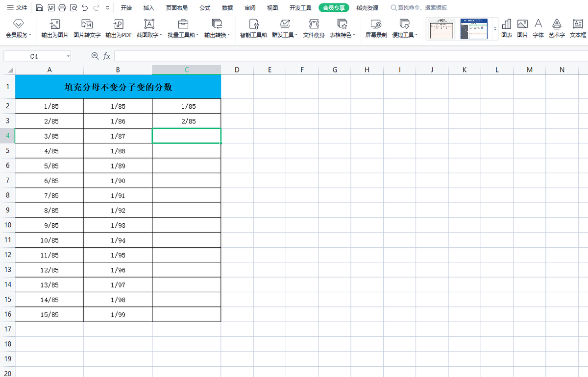Viewport: 588px width, 377px height.
Task: Select row 4 header
Action: [x=7, y=136]
